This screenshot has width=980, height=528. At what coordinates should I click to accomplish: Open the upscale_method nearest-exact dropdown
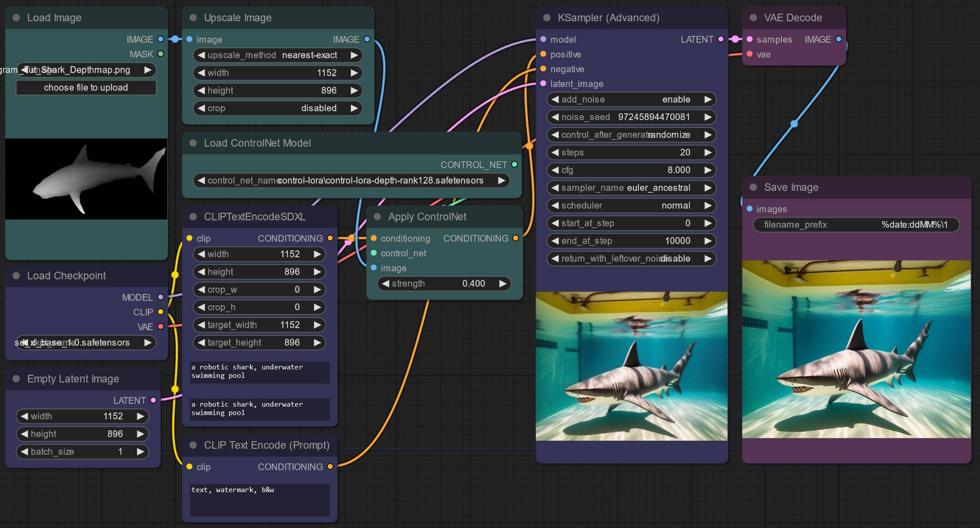point(278,55)
